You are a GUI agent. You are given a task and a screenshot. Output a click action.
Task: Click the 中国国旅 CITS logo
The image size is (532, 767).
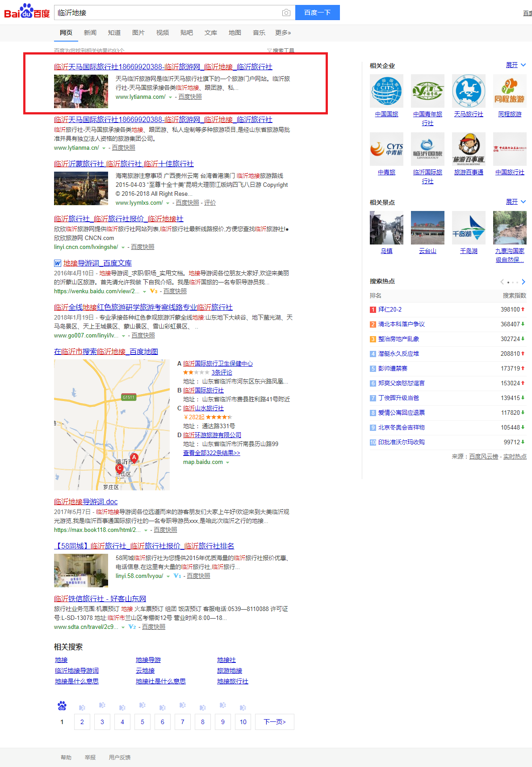[386, 91]
